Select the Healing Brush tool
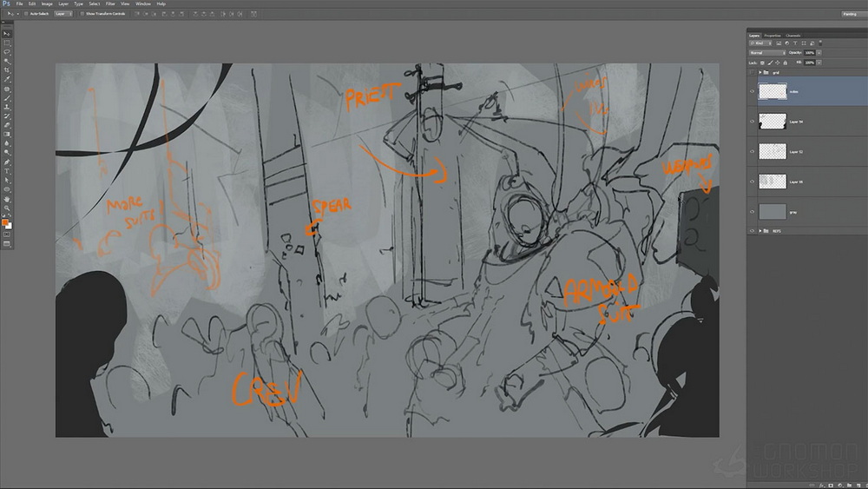This screenshot has width=868, height=489. tap(7, 89)
